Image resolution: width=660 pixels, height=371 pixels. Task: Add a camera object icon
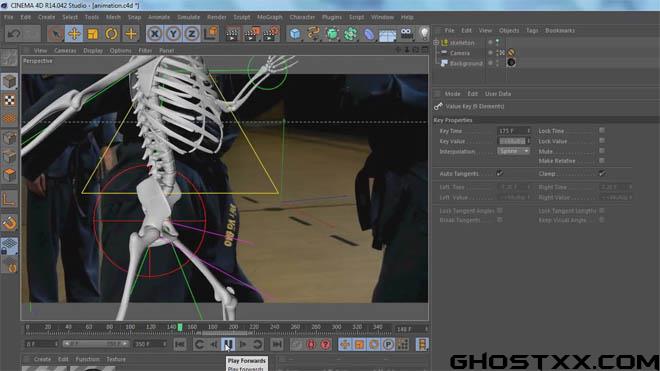(x=406, y=34)
